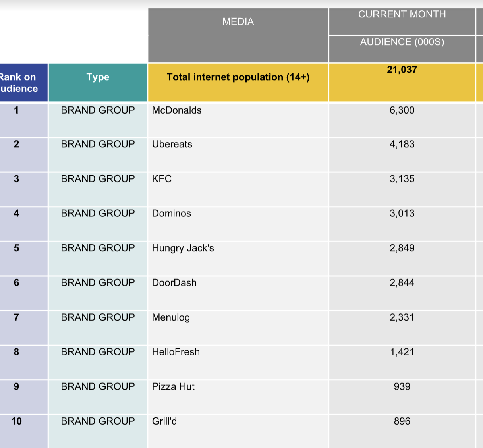Click rank number 3 in the KFC row

[x=16, y=179]
